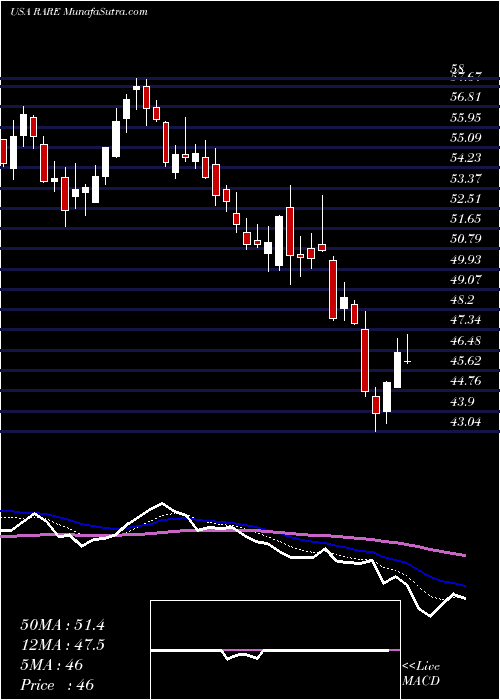
Task: Click the 54.23 price axis label
Action: [466, 158]
